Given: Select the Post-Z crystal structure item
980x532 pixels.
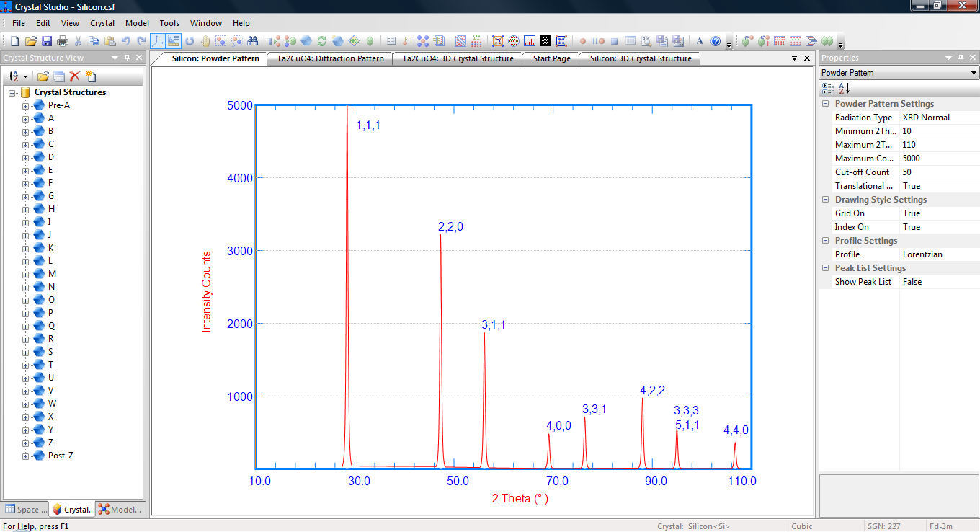Looking at the screenshot, I should (x=61, y=456).
